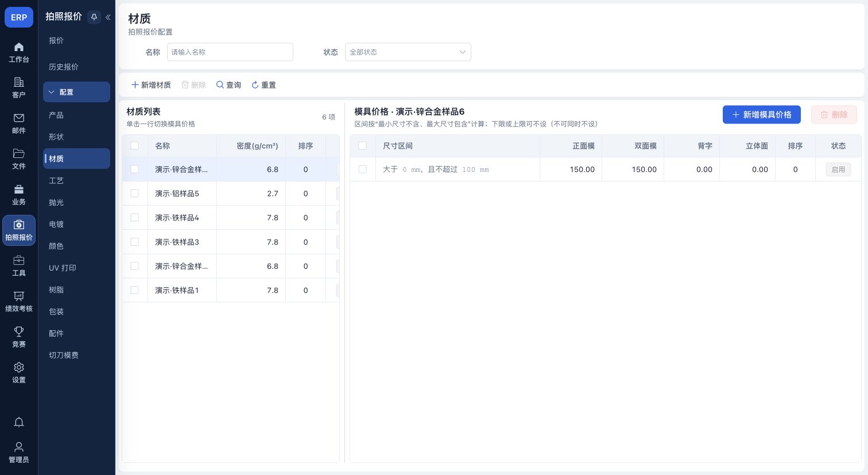Click the 查询 search toolbar button
Viewport: 868px width, 475px height.
click(x=228, y=85)
